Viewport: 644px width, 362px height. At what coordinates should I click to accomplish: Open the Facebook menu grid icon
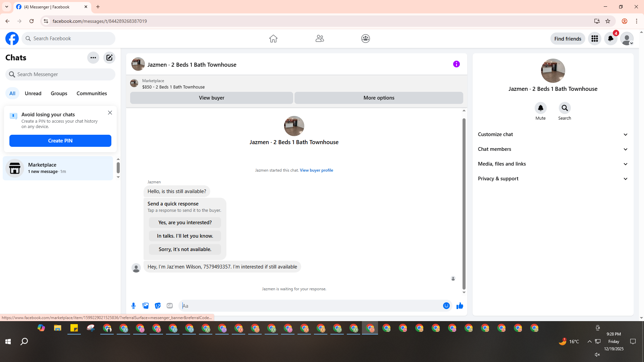(x=594, y=39)
